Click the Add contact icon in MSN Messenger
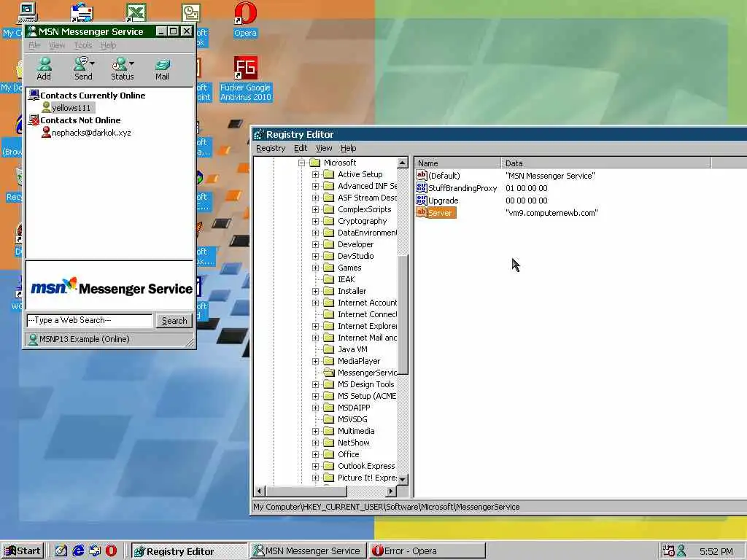 click(44, 69)
